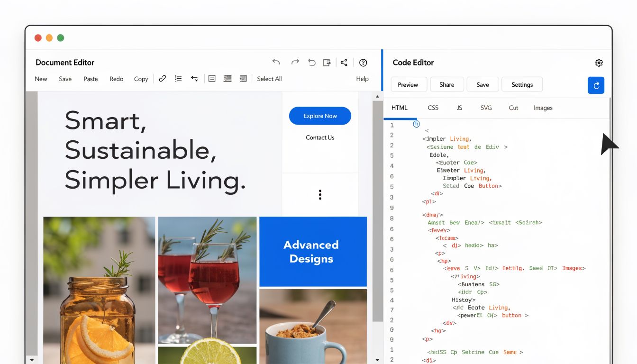The image size is (637, 364).
Task: Select the orange slice jar photo
Action: point(99,290)
